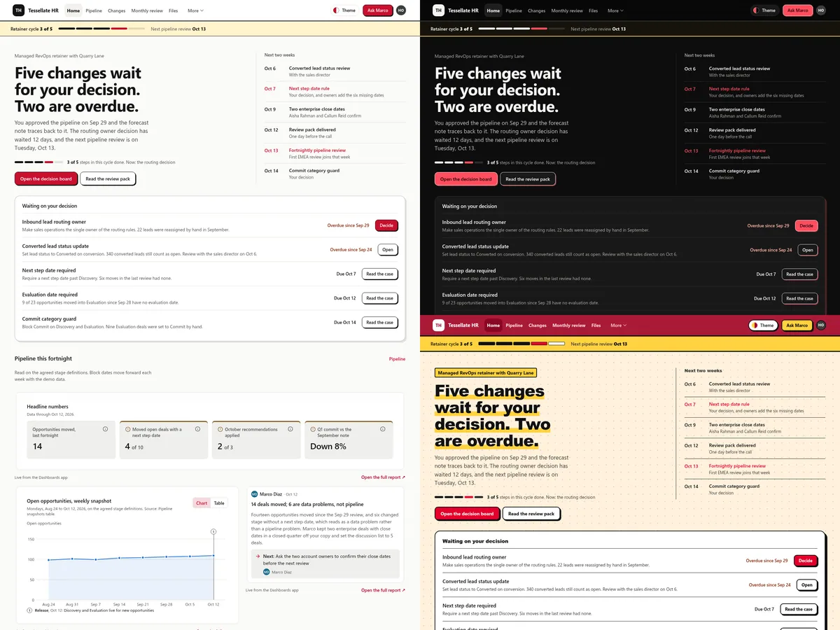This screenshot has height=630, width=840.
Task: Click the Pipeline link beside Pipeline this fortnight
Action: point(397,358)
